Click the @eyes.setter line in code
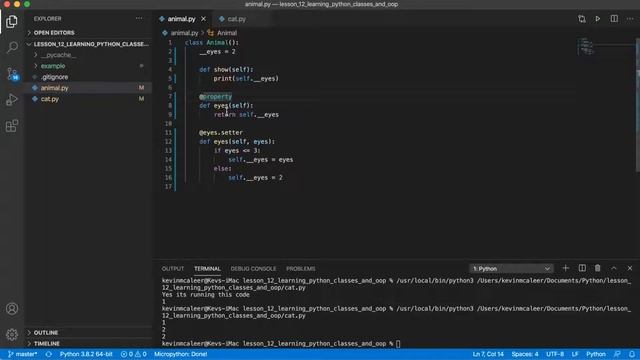This screenshot has width=640, height=360. pyautogui.click(x=221, y=133)
